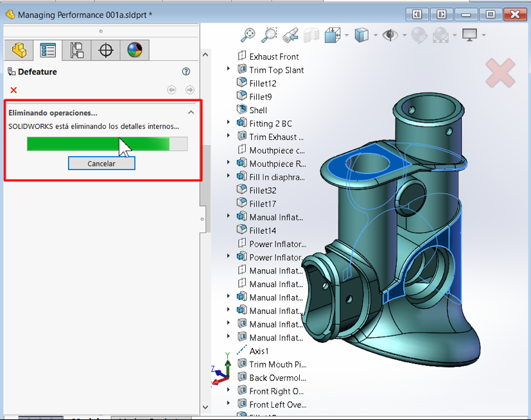The height and width of the screenshot is (420, 531).
Task: Collapse the Eliminando operaciones section chevron
Action: pyautogui.click(x=191, y=112)
